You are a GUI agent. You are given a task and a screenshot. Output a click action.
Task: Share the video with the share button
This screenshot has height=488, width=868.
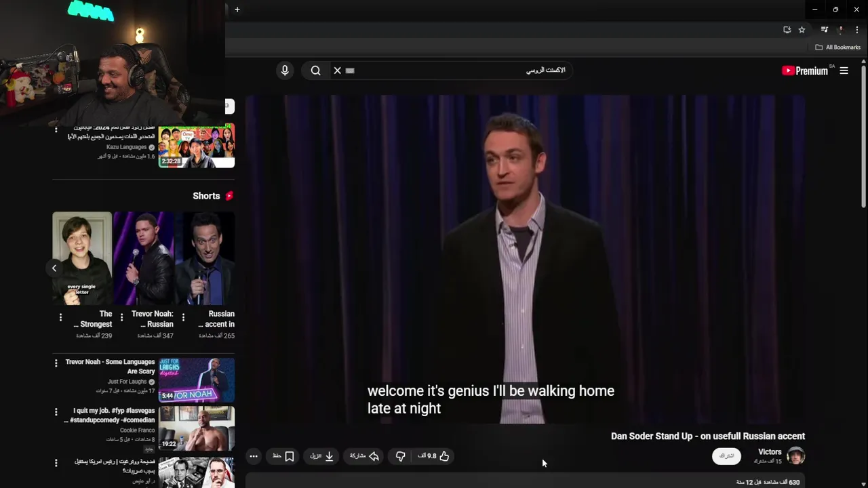(x=364, y=456)
